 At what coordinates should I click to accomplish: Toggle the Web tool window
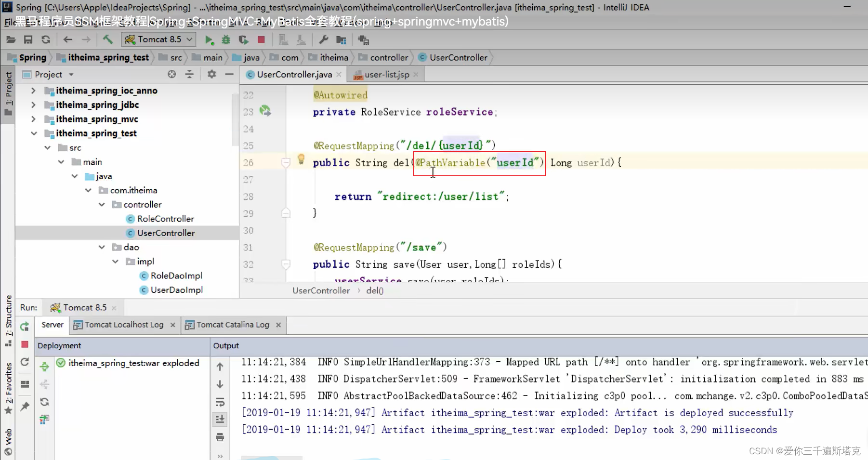8,442
